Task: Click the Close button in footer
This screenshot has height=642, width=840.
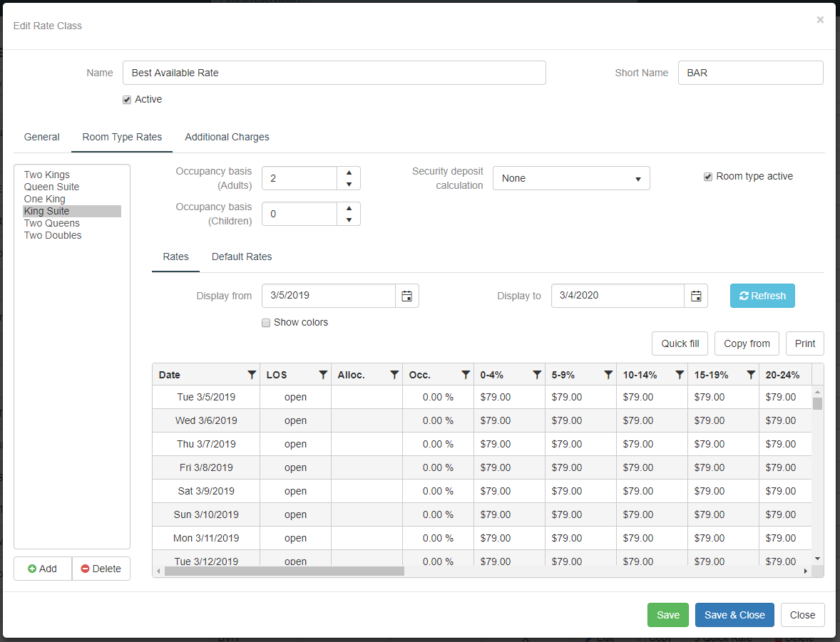Action: click(802, 615)
